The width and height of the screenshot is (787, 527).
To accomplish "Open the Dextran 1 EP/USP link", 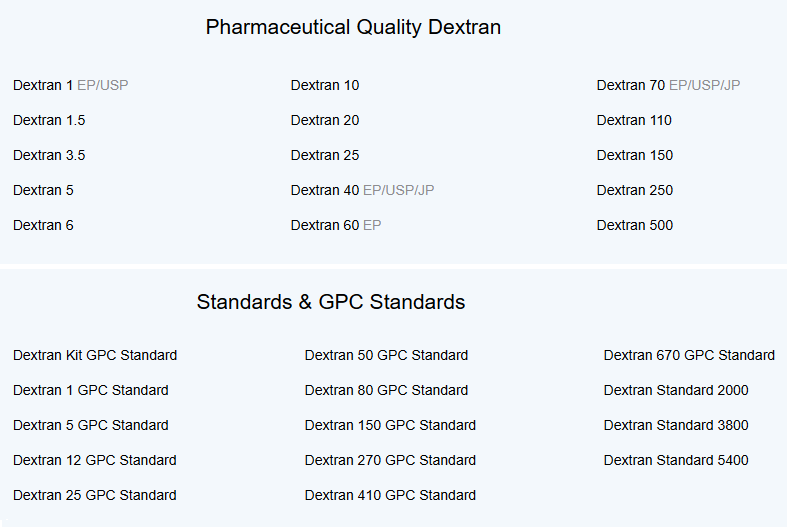I will [71, 85].
